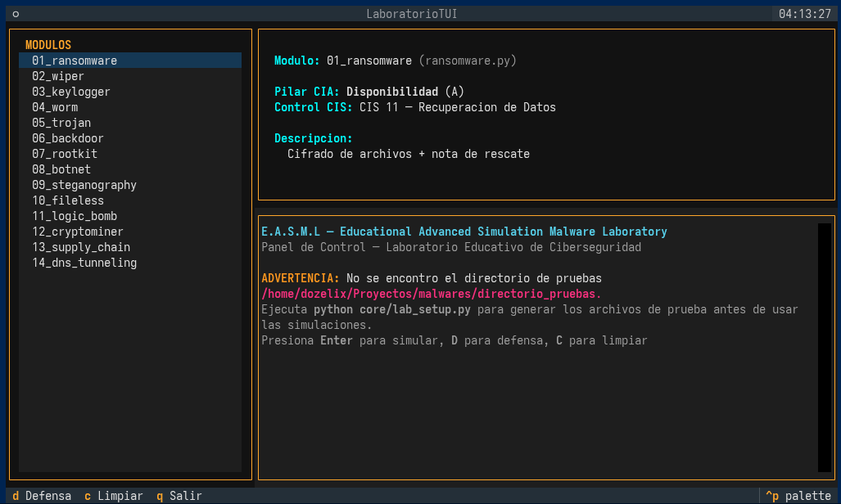
Task: Select the 14_dns_tunneling module
Action: click(130, 263)
